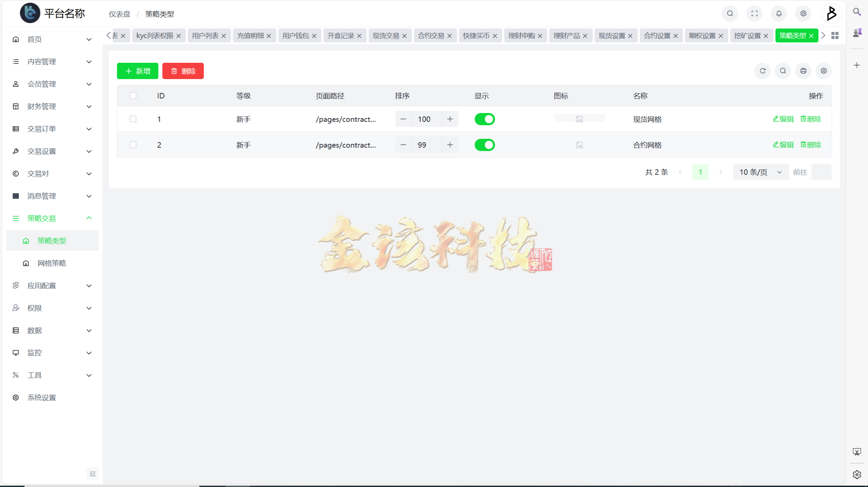Open the 10 条/页 page size dropdown

(760, 172)
